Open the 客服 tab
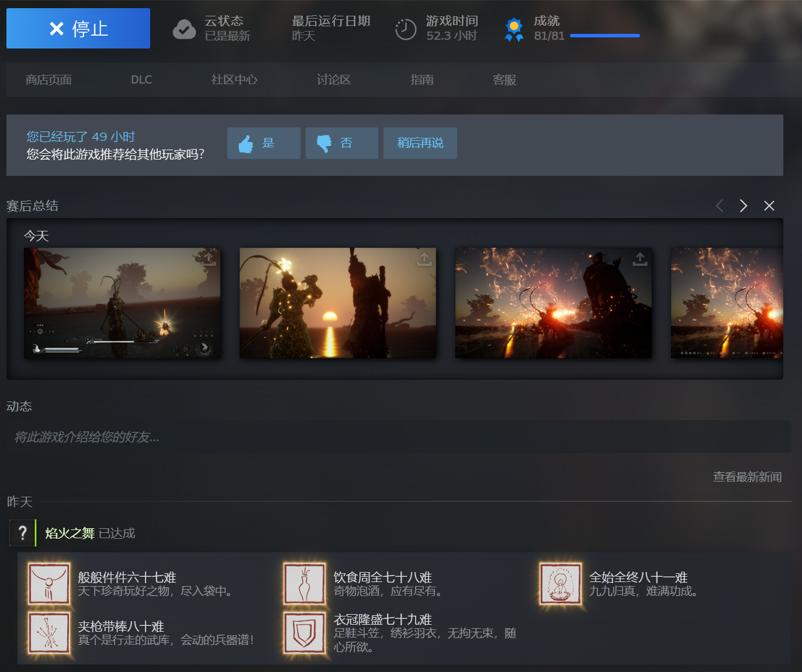Viewport: 802px width, 672px height. click(x=504, y=79)
